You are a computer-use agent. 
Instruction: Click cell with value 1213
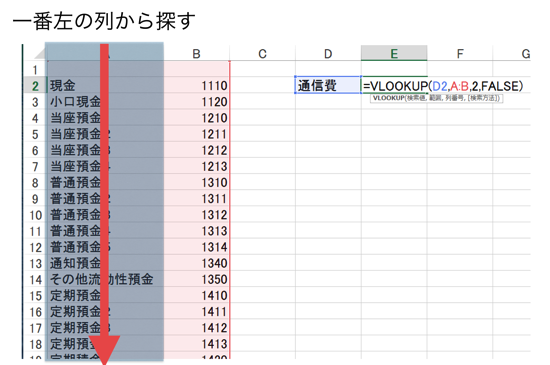pos(196,166)
